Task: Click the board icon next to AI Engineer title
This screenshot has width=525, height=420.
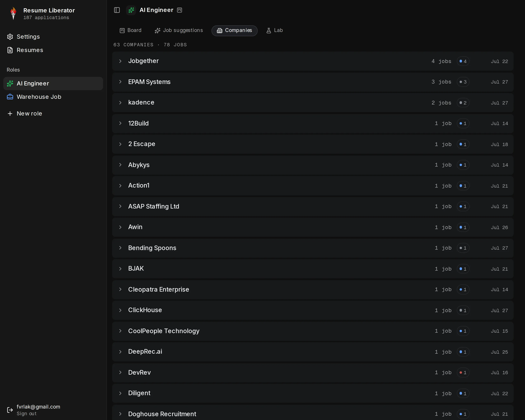Action: coord(179,10)
